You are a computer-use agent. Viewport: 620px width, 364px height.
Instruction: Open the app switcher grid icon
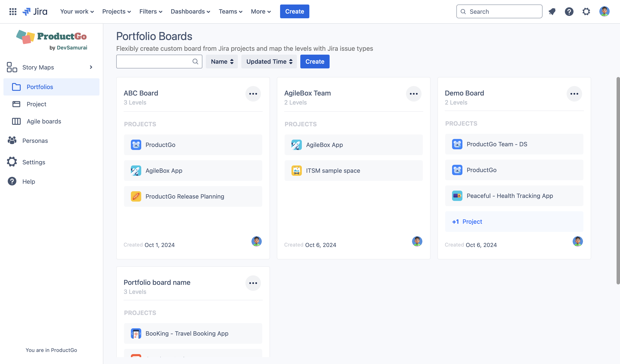click(13, 12)
